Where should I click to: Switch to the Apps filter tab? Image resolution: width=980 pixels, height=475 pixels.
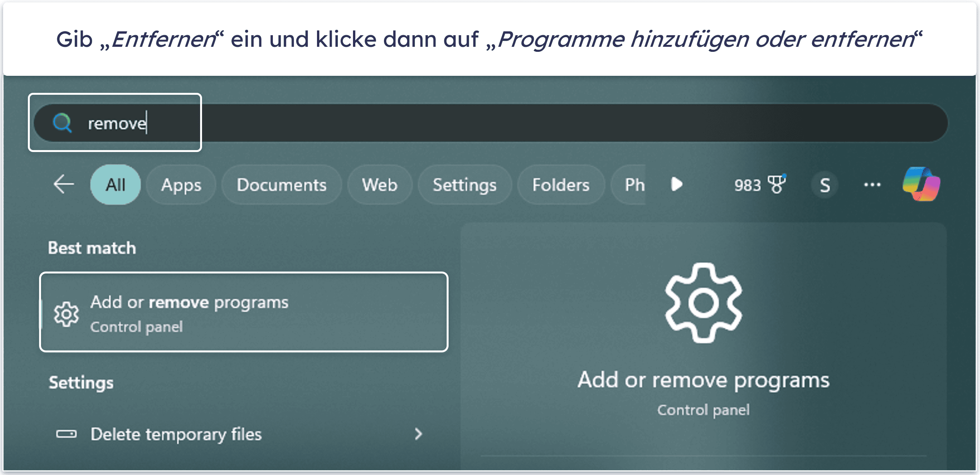click(x=181, y=185)
